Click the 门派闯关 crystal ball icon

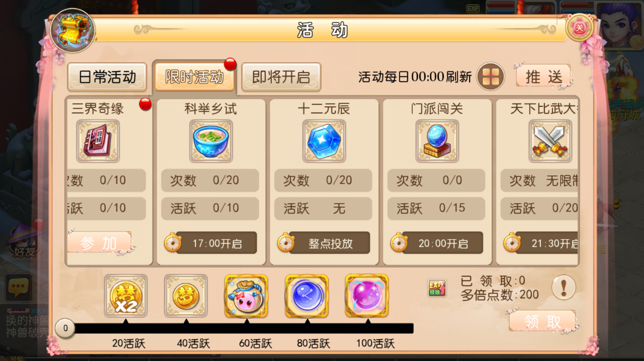click(x=437, y=141)
